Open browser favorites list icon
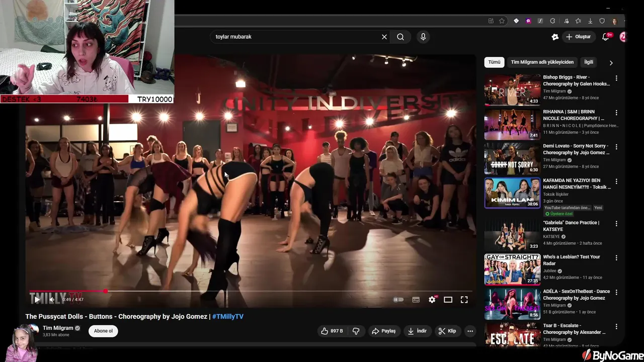This screenshot has height=362, width=644. coord(578,21)
